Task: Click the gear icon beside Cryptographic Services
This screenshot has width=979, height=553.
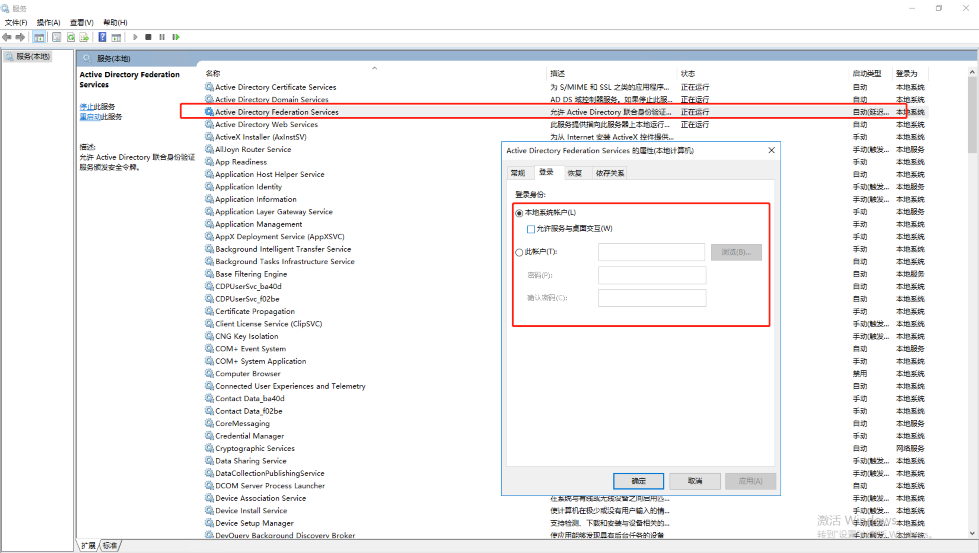Action: [209, 448]
